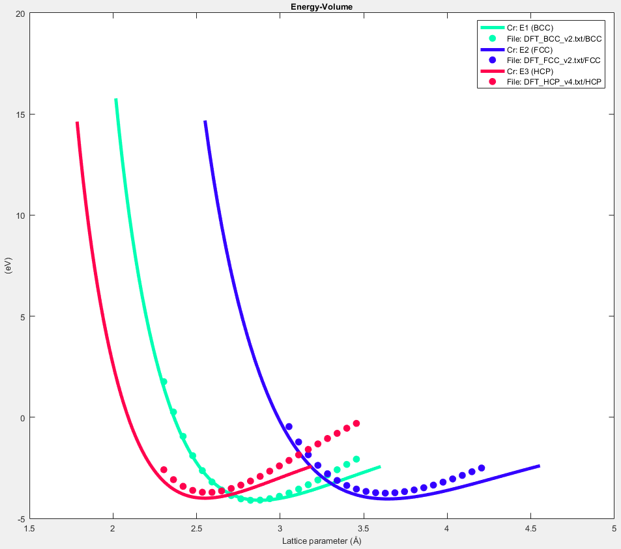
Task: Click the y-axis tick label 15
Action: point(19,115)
